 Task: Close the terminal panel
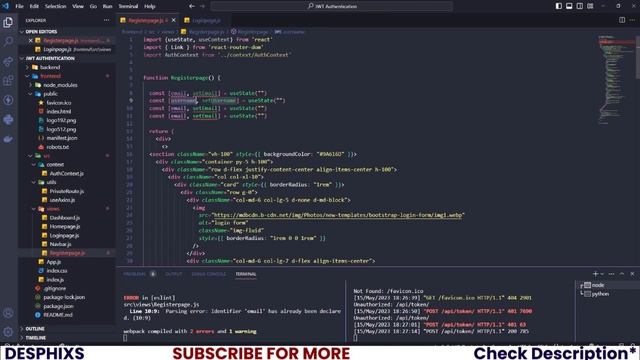632,274
